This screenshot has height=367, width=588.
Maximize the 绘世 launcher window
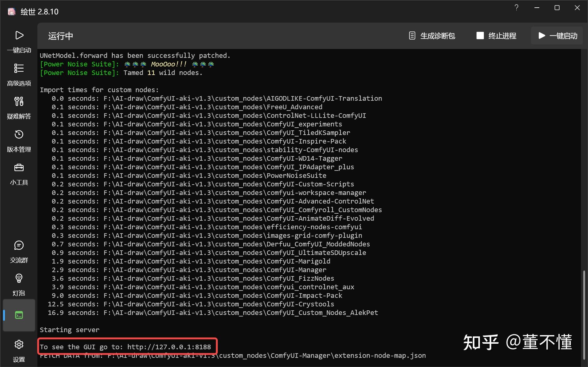pyautogui.click(x=557, y=8)
